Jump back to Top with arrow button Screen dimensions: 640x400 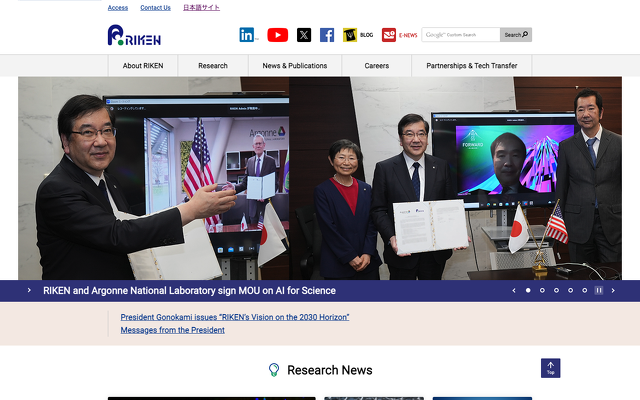pos(550,368)
